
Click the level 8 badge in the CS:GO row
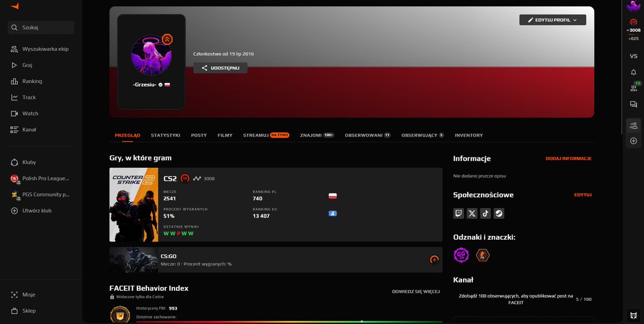tap(434, 260)
